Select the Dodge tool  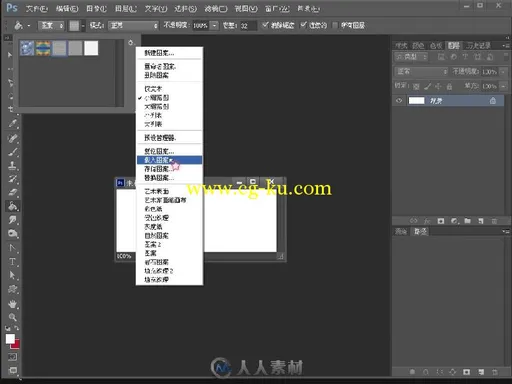(x=12, y=233)
